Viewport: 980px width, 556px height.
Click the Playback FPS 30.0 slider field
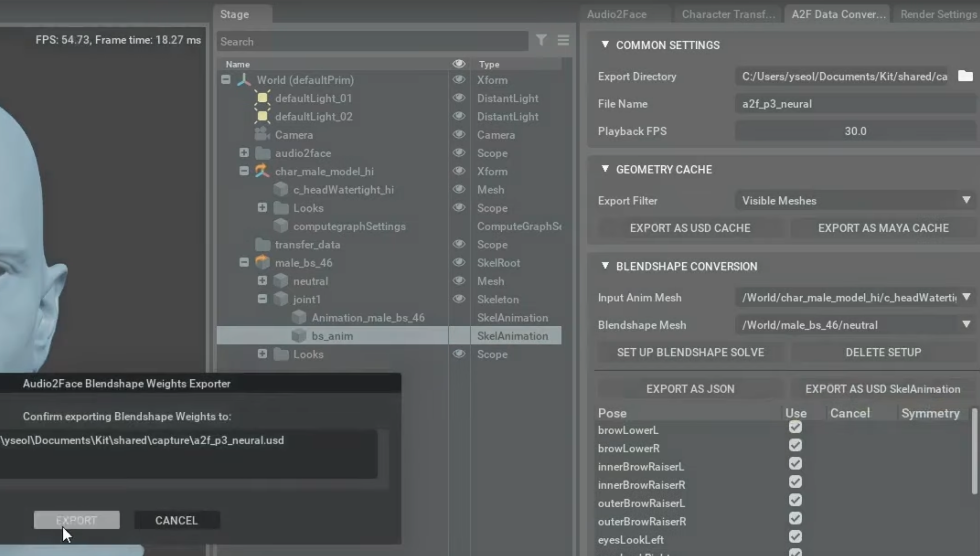pos(855,131)
